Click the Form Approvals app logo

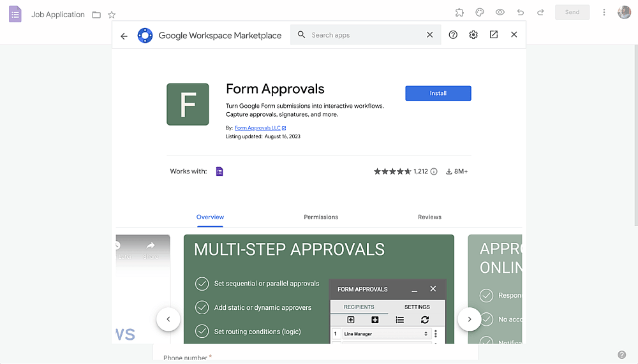pos(188,104)
